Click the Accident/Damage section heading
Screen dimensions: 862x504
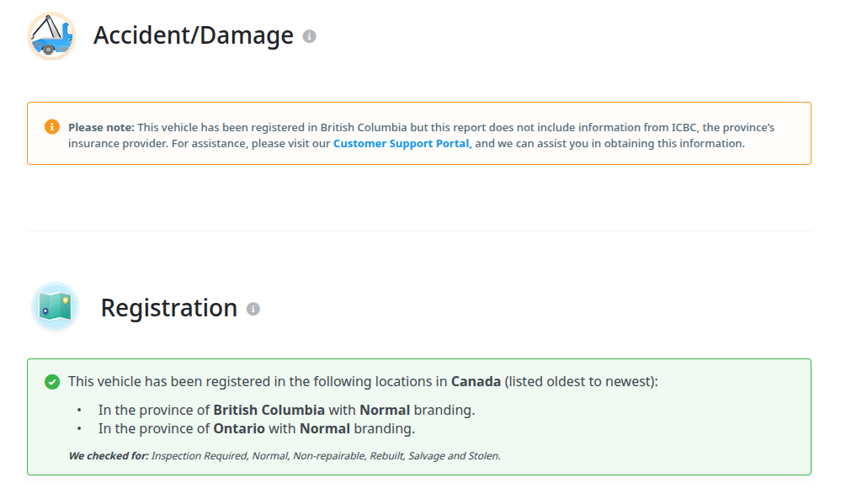point(193,35)
